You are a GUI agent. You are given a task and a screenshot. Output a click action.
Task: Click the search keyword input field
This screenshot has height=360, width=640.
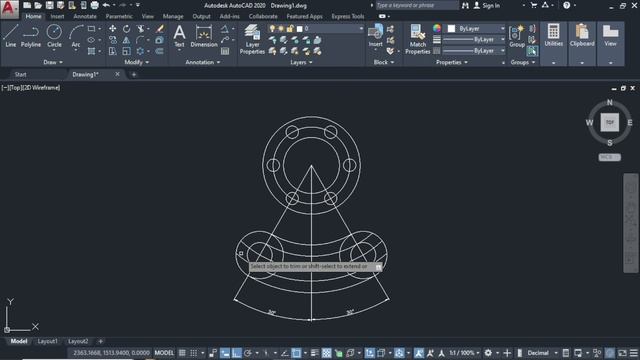click(416, 5)
